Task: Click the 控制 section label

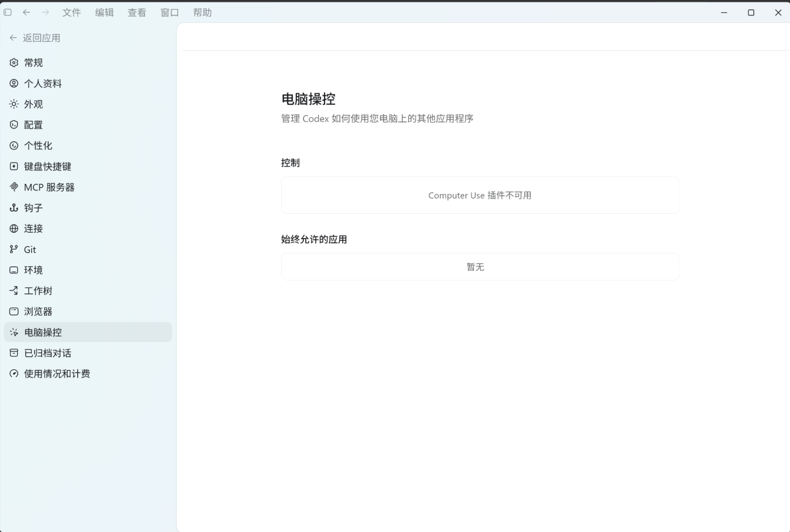Action: pyautogui.click(x=290, y=163)
